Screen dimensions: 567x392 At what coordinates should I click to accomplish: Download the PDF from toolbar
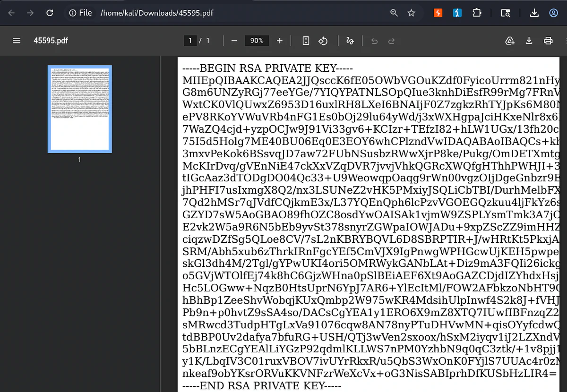click(529, 41)
